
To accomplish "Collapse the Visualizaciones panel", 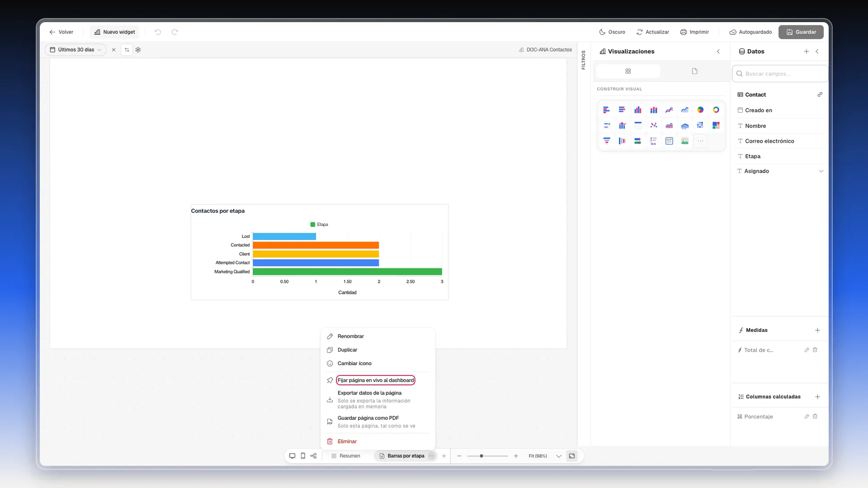I will click(718, 52).
